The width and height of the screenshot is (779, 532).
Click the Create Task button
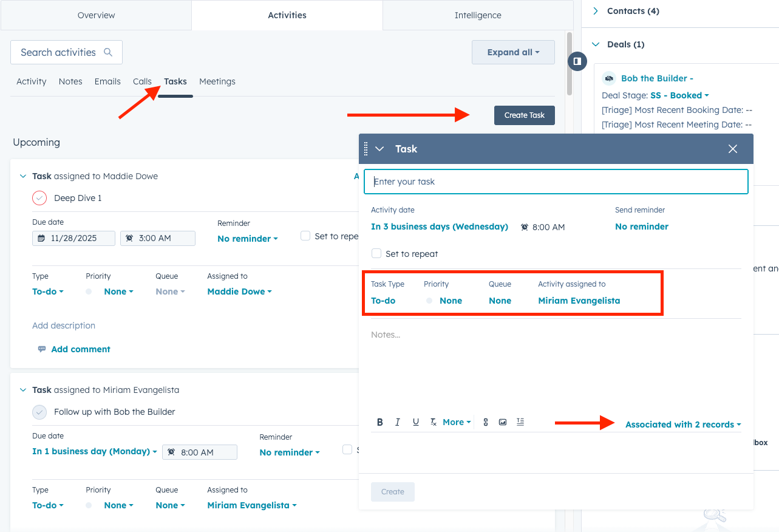[x=524, y=115]
